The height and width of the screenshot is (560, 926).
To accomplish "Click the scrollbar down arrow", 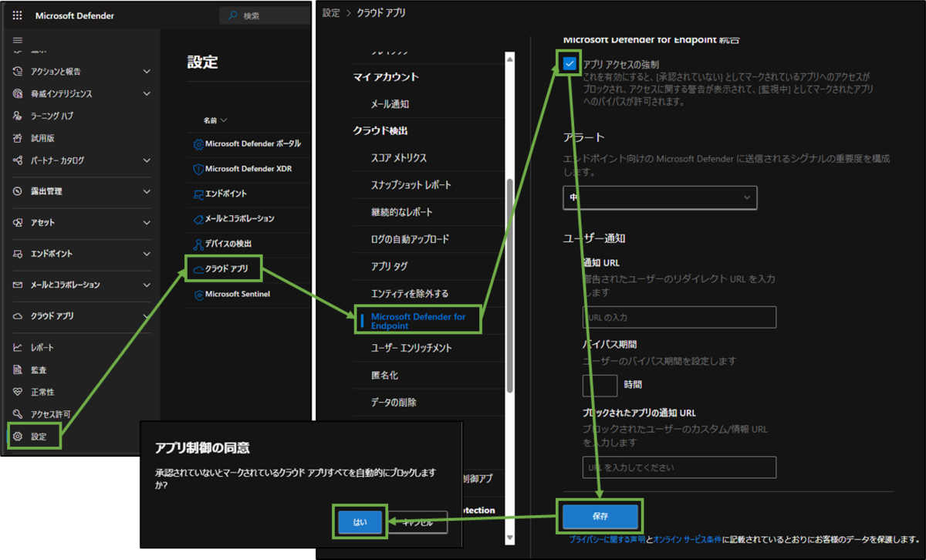I will 509,537.
